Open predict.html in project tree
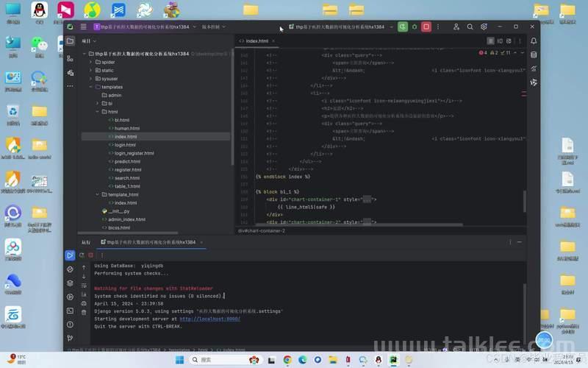This screenshot has width=588, height=368. click(x=127, y=161)
